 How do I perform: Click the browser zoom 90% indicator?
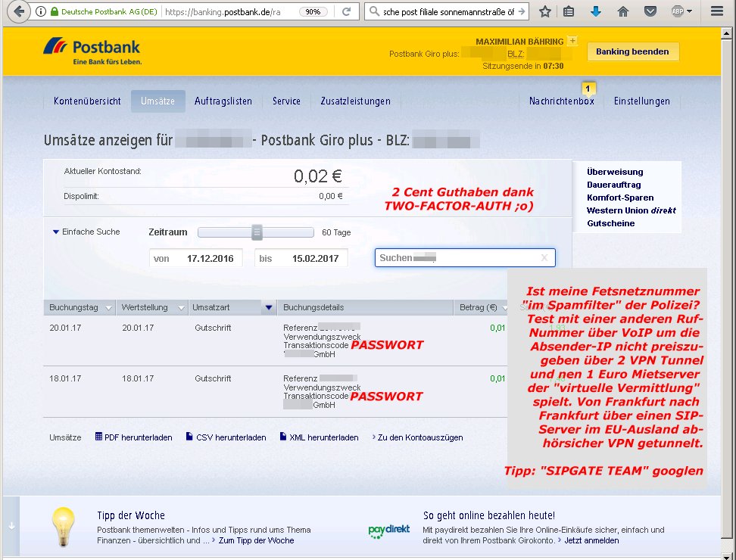[313, 11]
